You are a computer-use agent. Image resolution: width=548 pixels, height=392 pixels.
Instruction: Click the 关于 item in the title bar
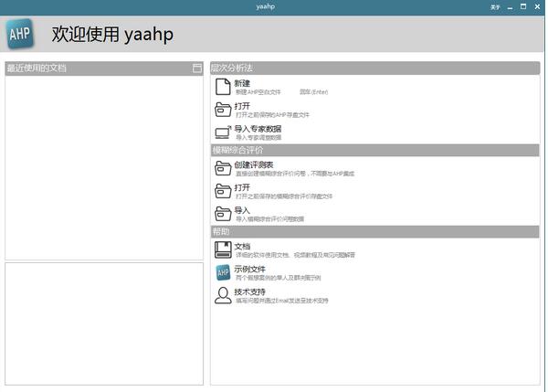click(495, 7)
